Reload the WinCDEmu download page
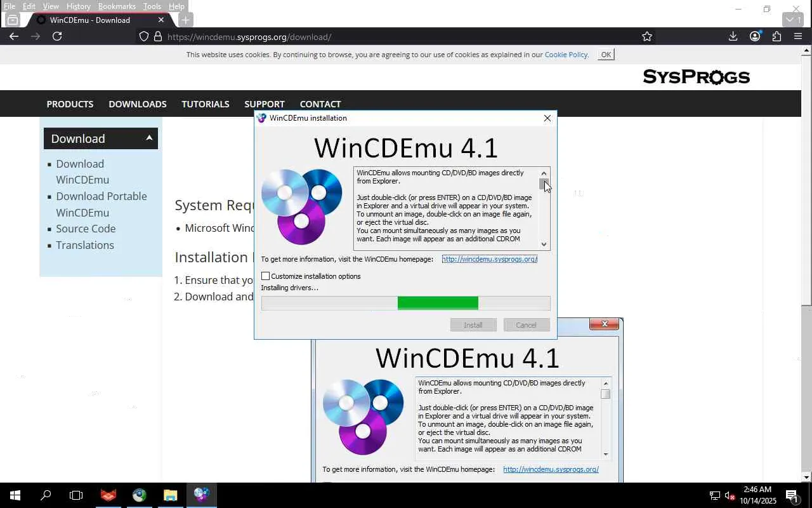Screen dimensions: 812x508 [57, 36]
